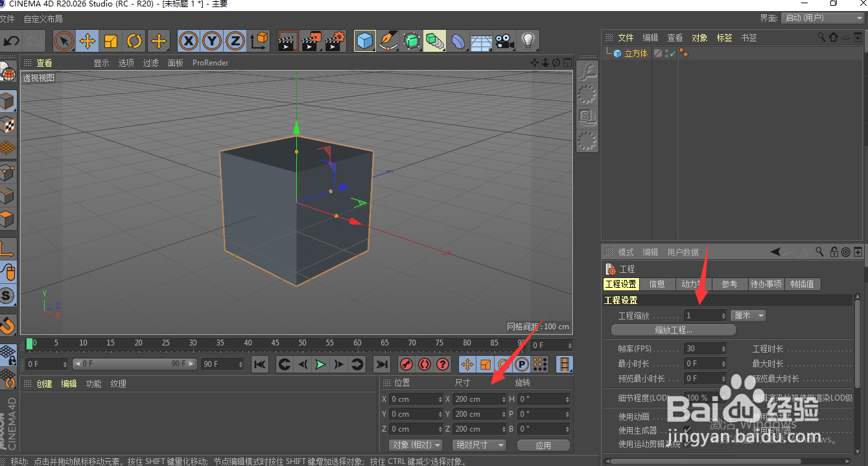Select the Live Selection tool
868x466 pixels.
[x=63, y=41]
